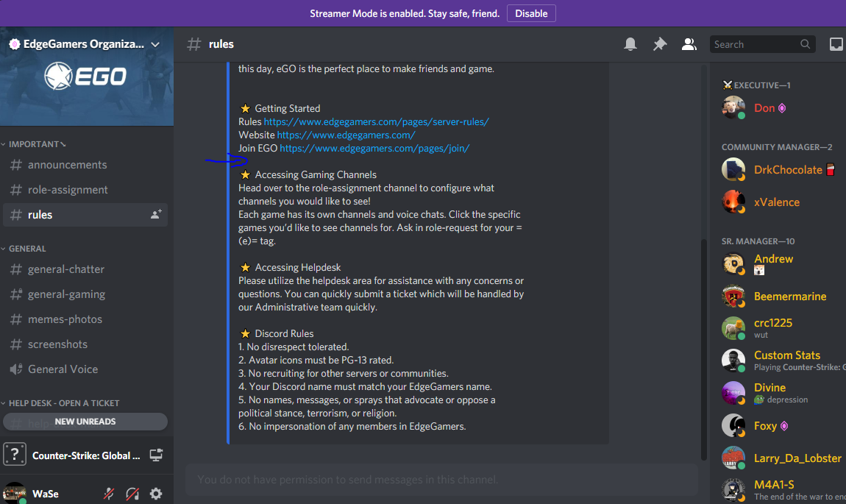This screenshot has width=846, height=504.
Task: Click the pink boost badge beside Foxy
Action: pos(784,426)
